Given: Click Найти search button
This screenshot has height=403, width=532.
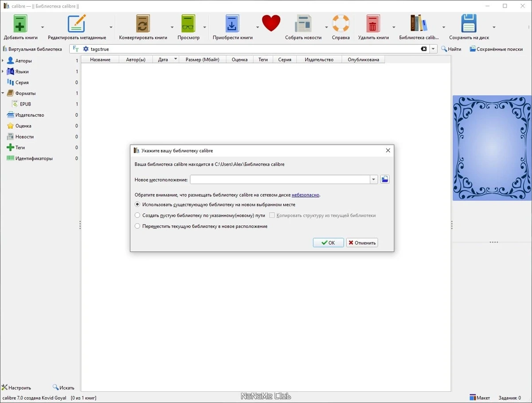Looking at the screenshot, I should (x=451, y=49).
